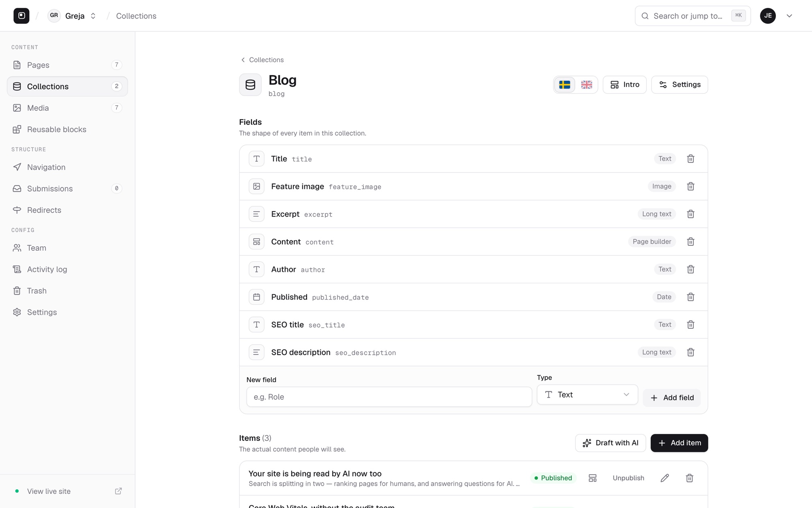
Task: Go to Reusable blocks
Action: [67, 129]
